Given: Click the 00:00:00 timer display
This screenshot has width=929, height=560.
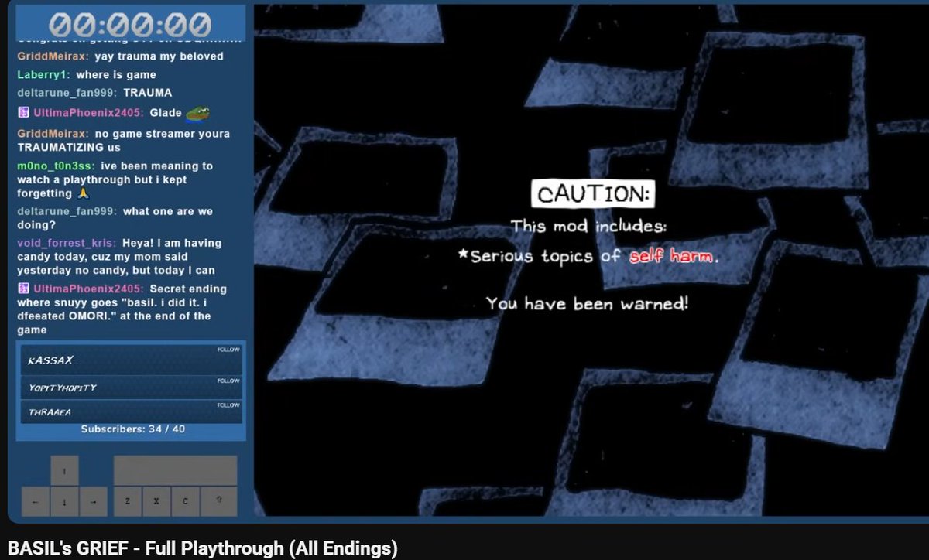Looking at the screenshot, I should (129, 24).
